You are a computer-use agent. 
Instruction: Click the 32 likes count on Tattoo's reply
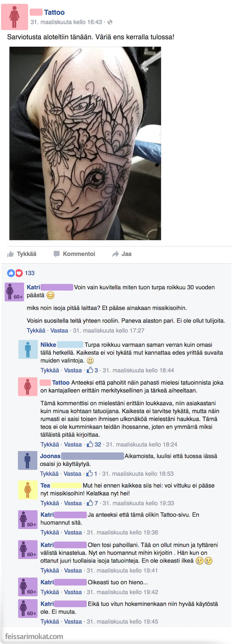tap(98, 444)
